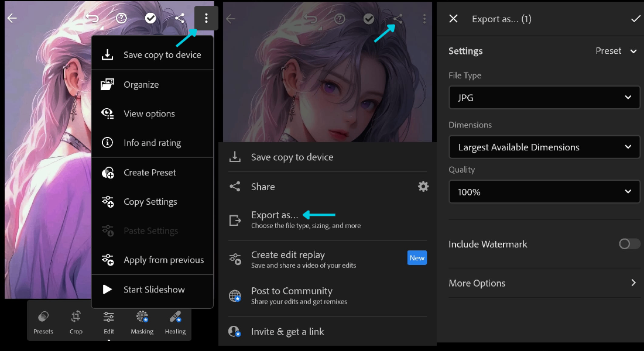Tap the dimmed help icon on the middle screen

(340, 19)
